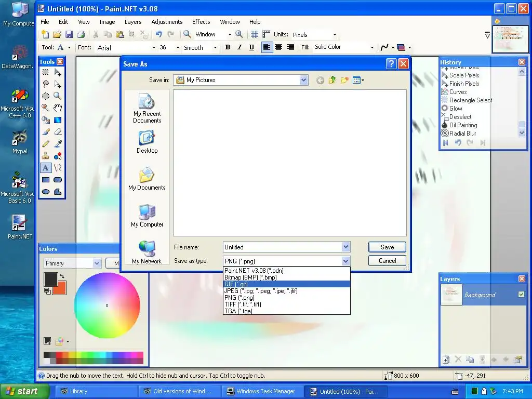Viewport: 532px width, 399px height.
Task: Open the Font name dropdown
Action: point(154,47)
